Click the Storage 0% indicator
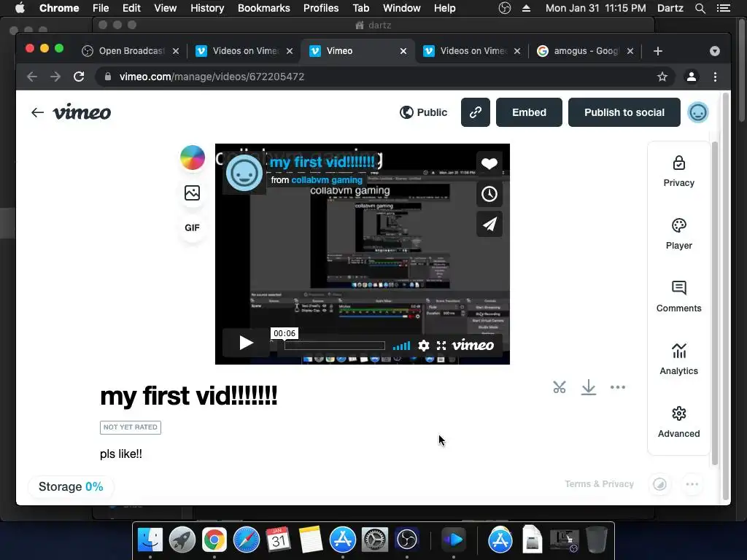This screenshot has width=747, height=560. pos(71,486)
